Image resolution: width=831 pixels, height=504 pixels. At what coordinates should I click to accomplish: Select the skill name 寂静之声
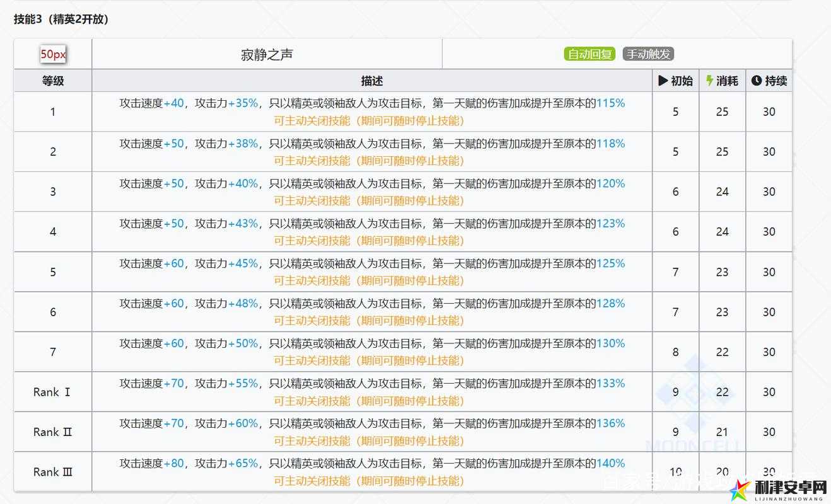tap(267, 55)
